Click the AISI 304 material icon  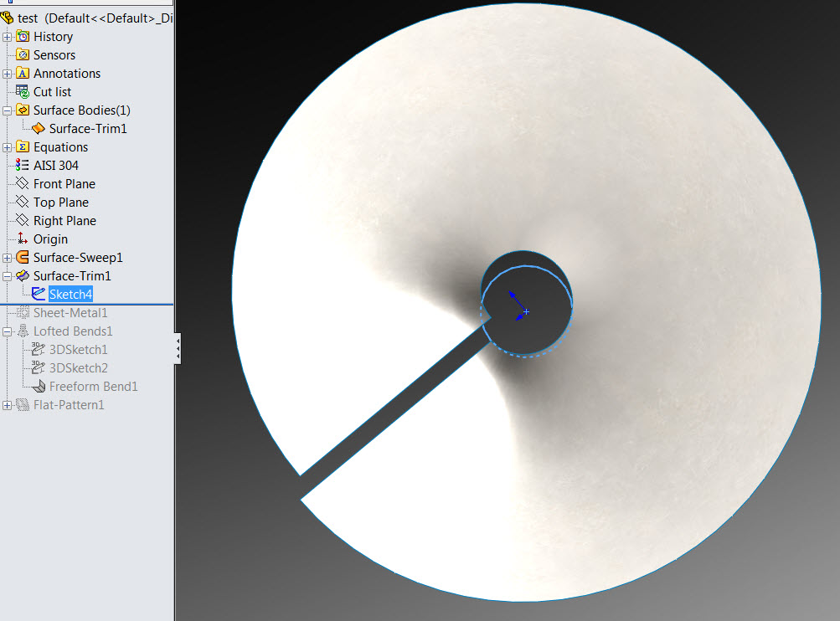[23, 165]
